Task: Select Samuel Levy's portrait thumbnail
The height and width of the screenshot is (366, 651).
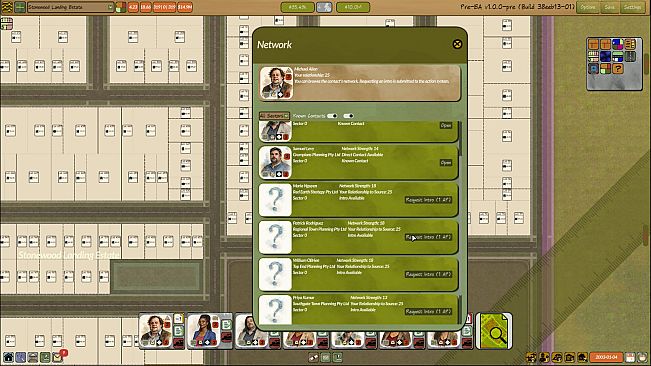Action: [x=275, y=162]
